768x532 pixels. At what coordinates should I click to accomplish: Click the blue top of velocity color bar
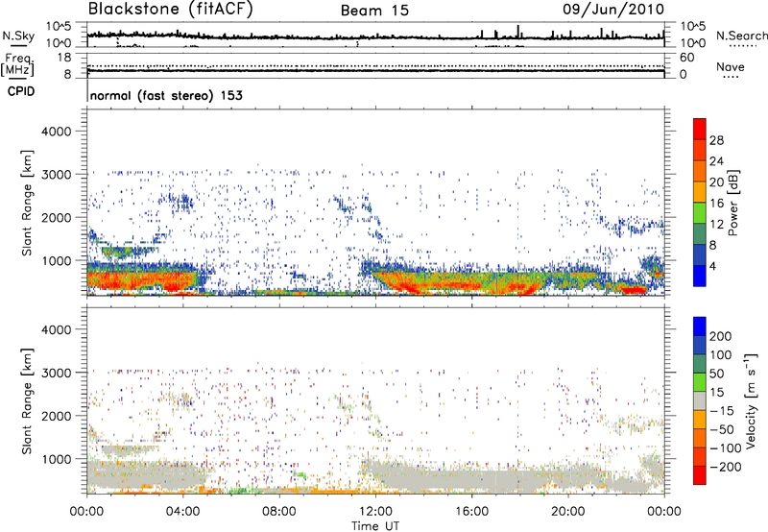pos(700,326)
